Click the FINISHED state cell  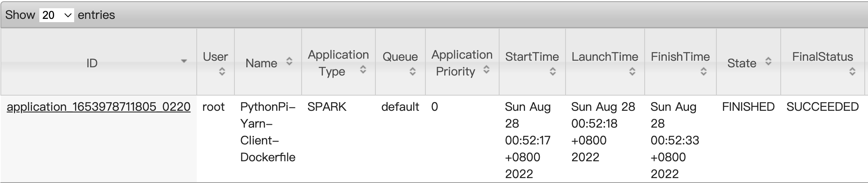(748, 107)
